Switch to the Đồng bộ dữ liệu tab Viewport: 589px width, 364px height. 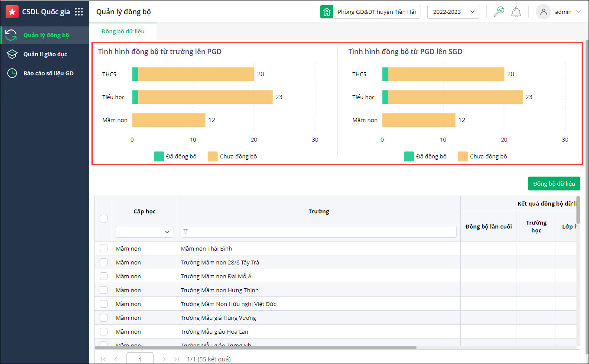pyautogui.click(x=123, y=32)
